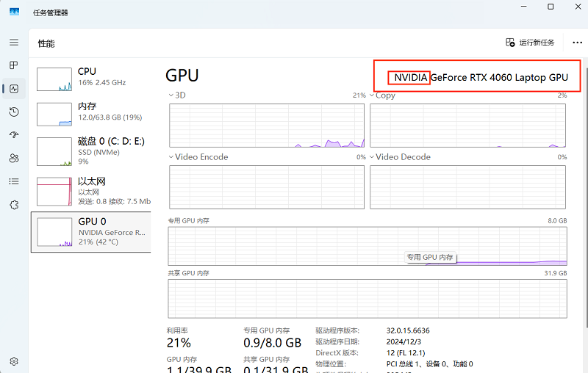
Task: Click the 共享 GPU 内存 graph
Action: pos(367,299)
